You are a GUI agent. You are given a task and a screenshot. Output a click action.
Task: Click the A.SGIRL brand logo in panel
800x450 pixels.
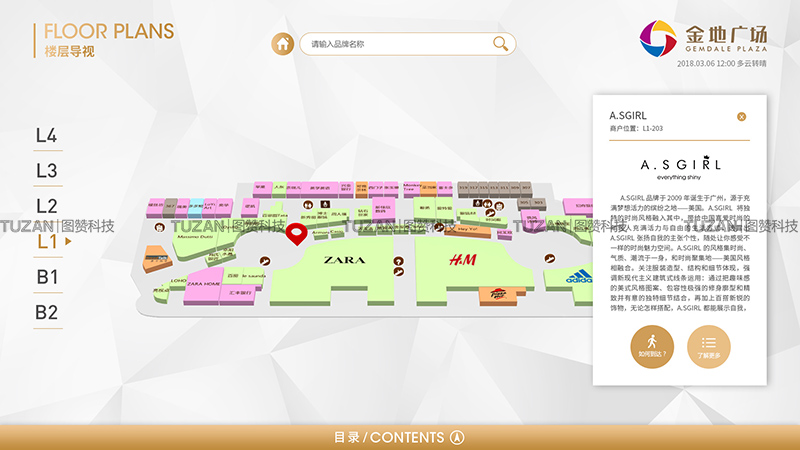tap(680, 168)
